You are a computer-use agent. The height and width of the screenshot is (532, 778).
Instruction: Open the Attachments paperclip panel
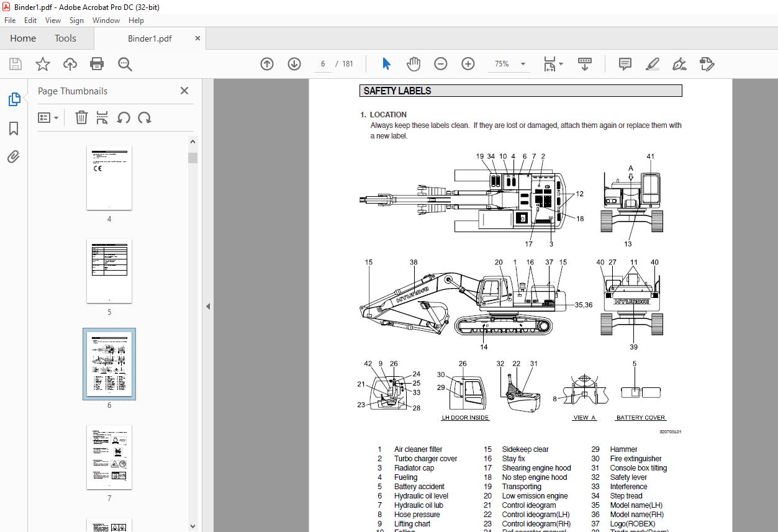point(14,157)
